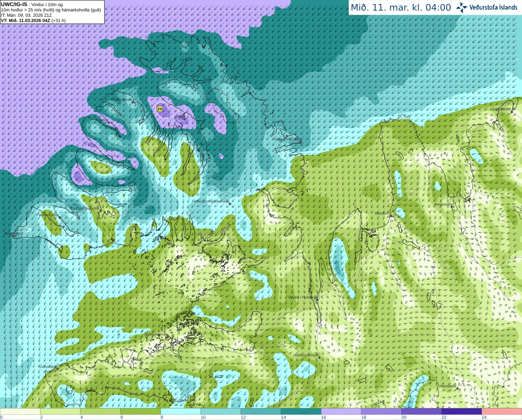Click the 0–2 m/s pale yellow legend swatch
Viewport: 522px width, 420px height.
coord(20,411)
